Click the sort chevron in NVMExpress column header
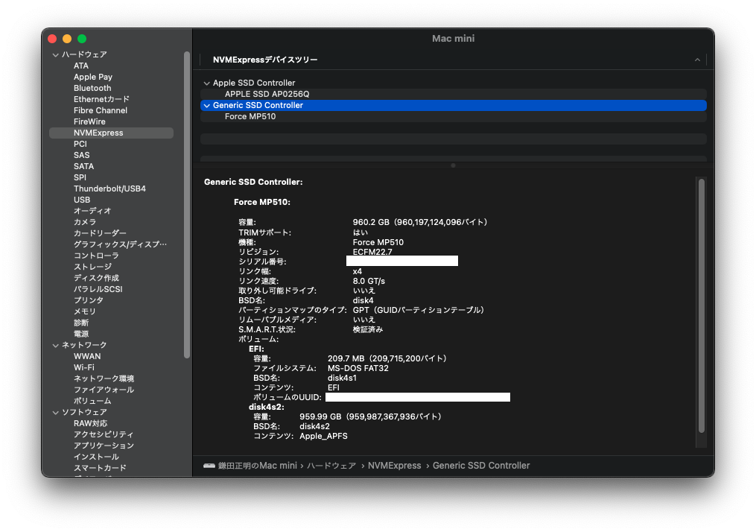Image resolution: width=756 pixels, height=532 pixels. 697,60
